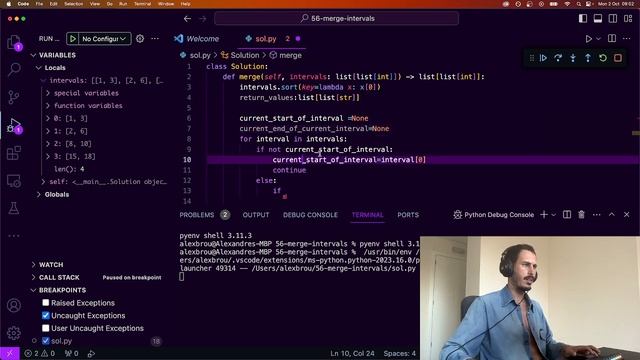Open run options dropdown next to play
This screenshot has height=360, width=640.
(x=598, y=39)
